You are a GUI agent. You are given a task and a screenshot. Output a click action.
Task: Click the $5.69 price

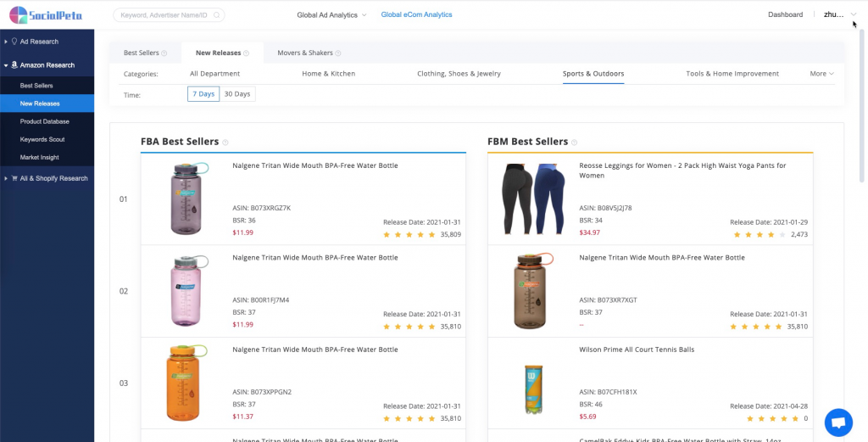[x=588, y=417]
